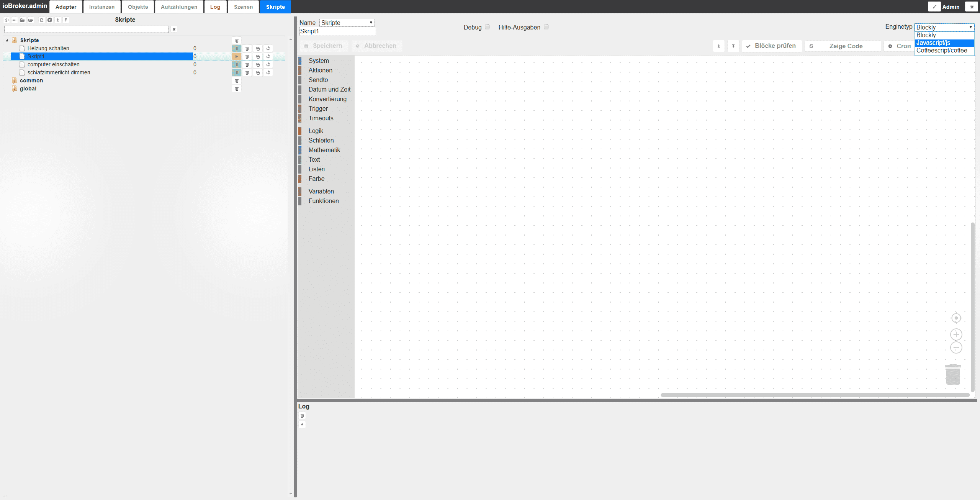The image size is (980, 500).
Task: Open the Trigger block category
Action: coord(318,109)
